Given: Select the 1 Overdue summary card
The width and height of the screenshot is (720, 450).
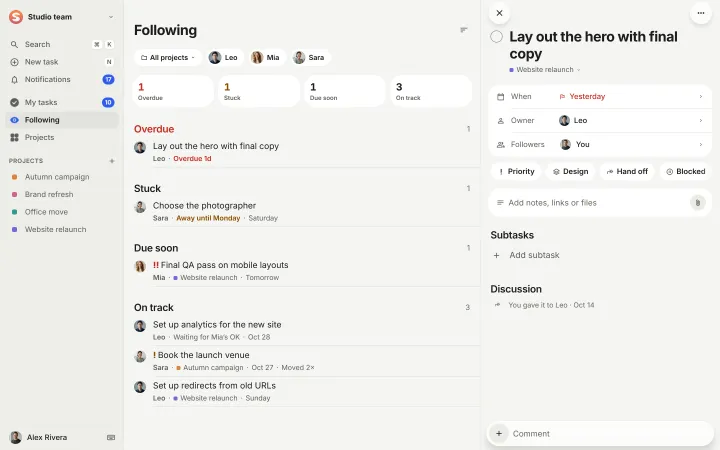Looking at the screenshot, I should (173, 91).
